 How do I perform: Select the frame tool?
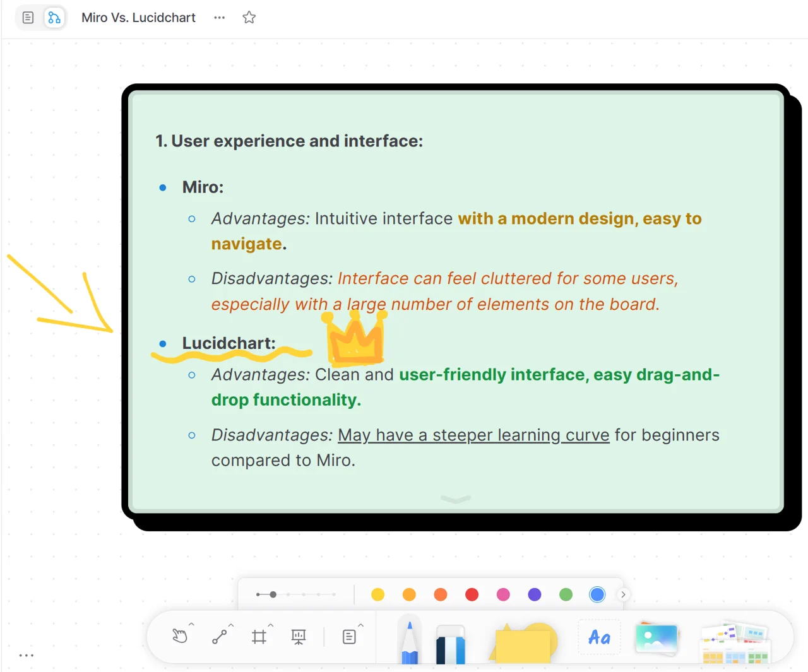(x=259, y=637)
